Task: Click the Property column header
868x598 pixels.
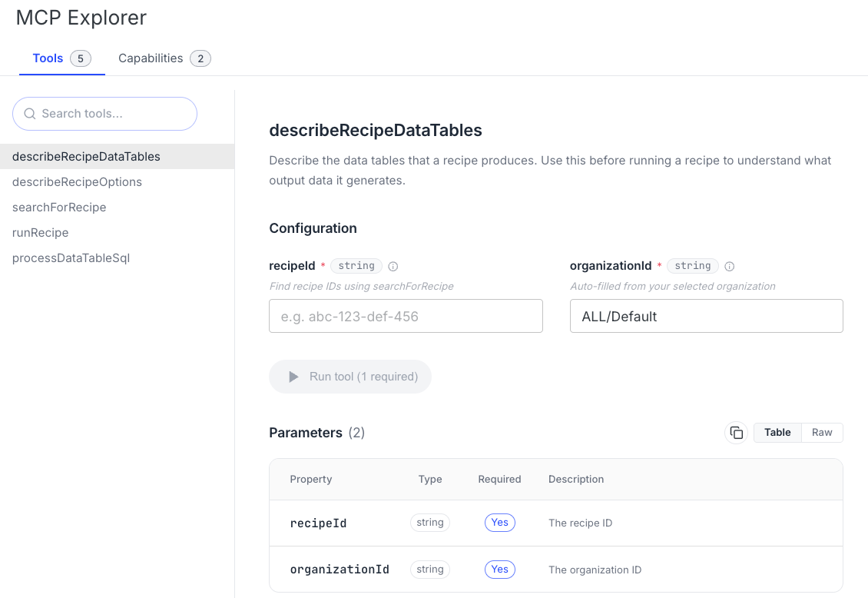Action: (311, 479)
